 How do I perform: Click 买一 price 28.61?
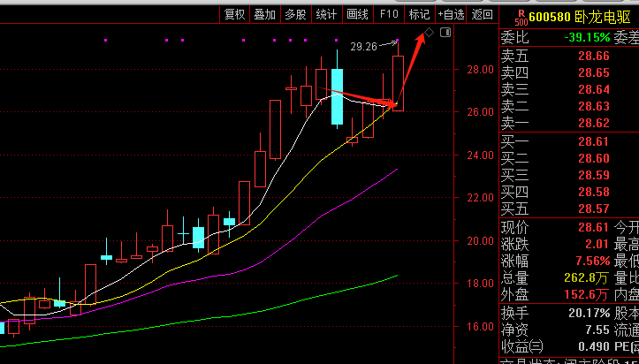[x=594, y=141]
